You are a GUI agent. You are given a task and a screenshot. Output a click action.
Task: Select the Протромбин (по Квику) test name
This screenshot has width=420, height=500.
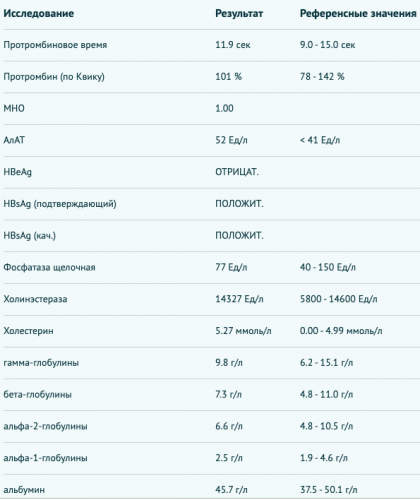tap(54, 77)
